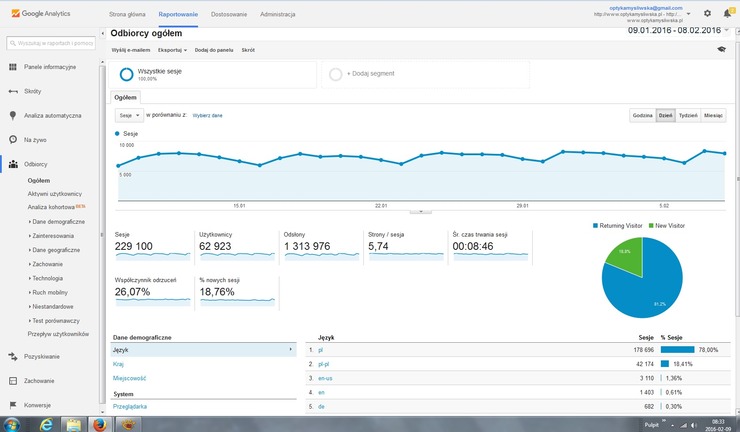Open the Przeglądarka link
This screenshot has height=432, width=740.
[x=130, y=407]
